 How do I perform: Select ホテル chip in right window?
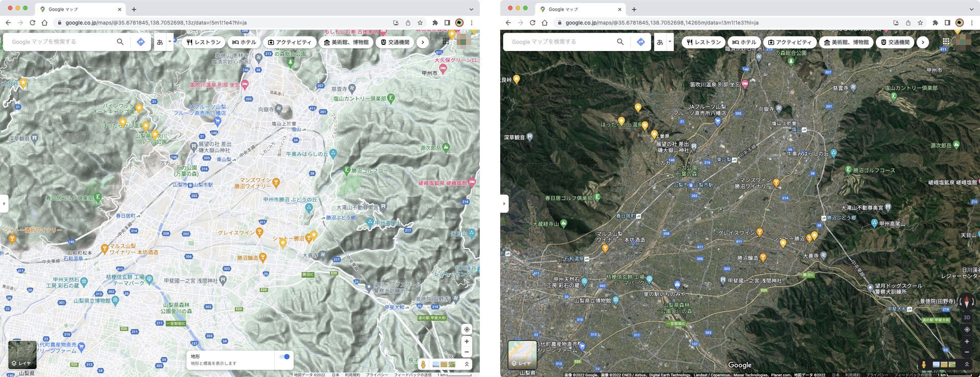[x=744, y=42]
